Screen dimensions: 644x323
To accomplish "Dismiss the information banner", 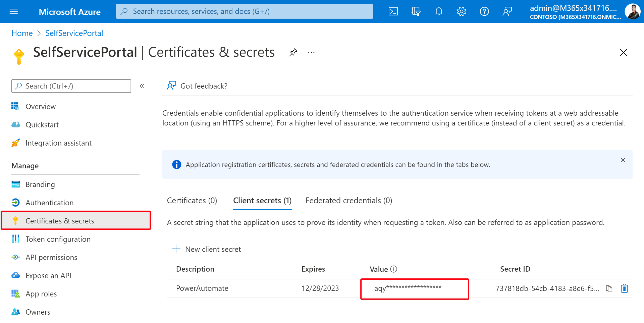I will click(x=623, y=160).
